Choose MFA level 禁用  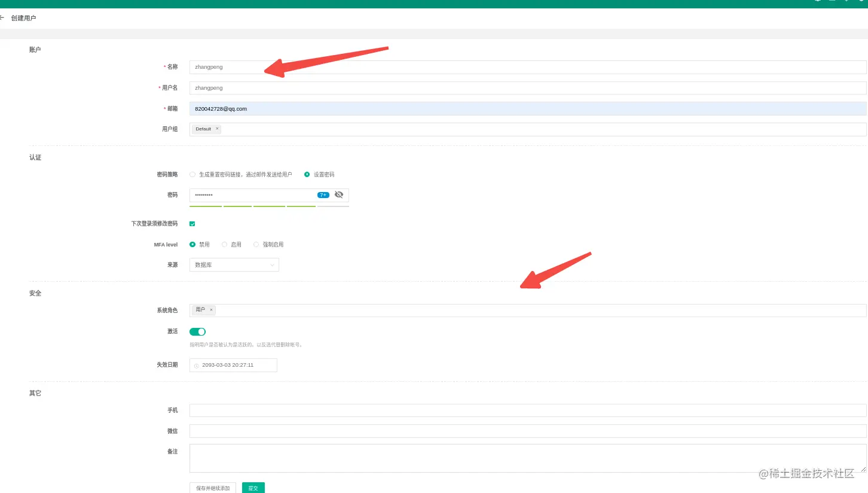(x=192, y=244)
